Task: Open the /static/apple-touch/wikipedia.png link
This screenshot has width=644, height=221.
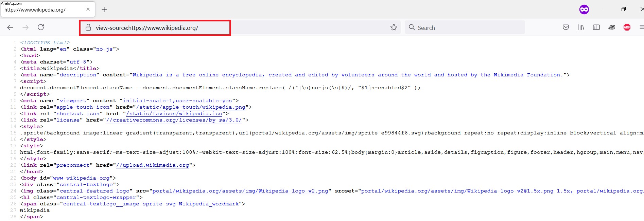Action: click(191, 107)
